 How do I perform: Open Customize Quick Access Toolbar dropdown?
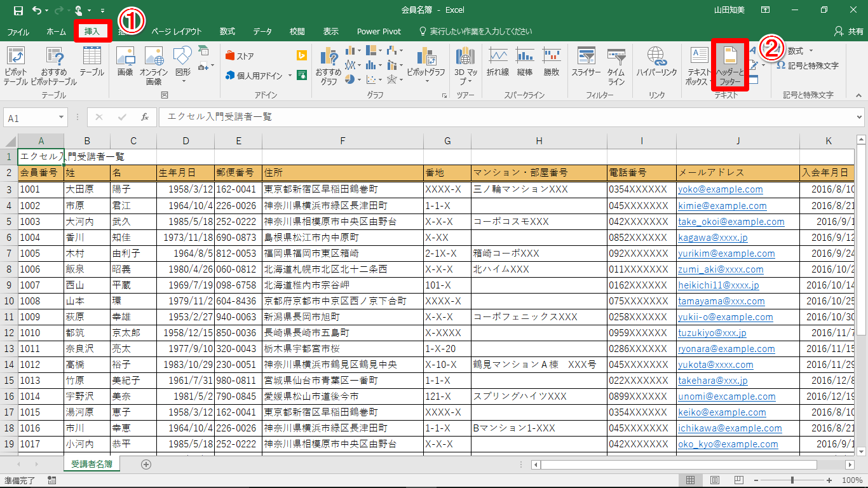103,10
